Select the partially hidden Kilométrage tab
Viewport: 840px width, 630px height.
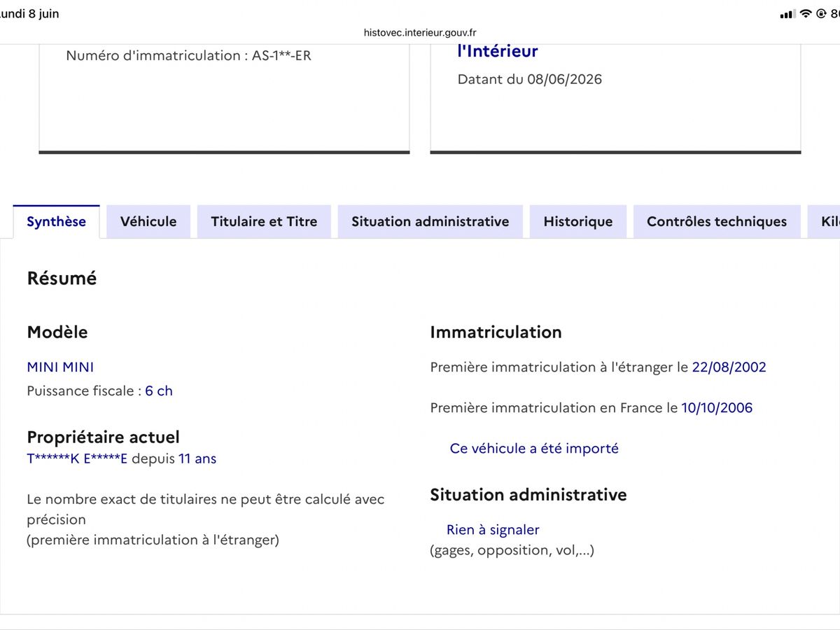[825, 221]
